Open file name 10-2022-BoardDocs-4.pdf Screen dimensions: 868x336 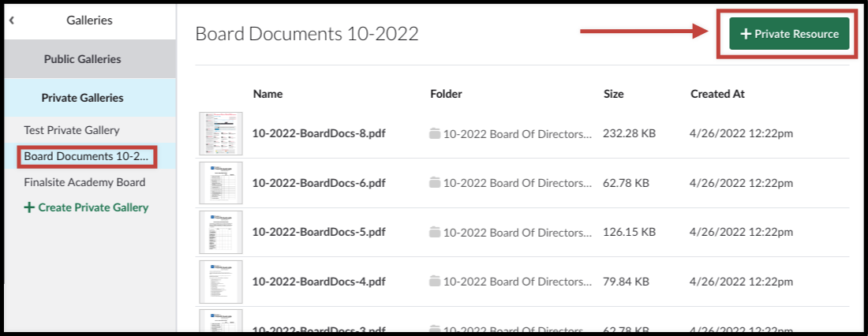(319, 282)
